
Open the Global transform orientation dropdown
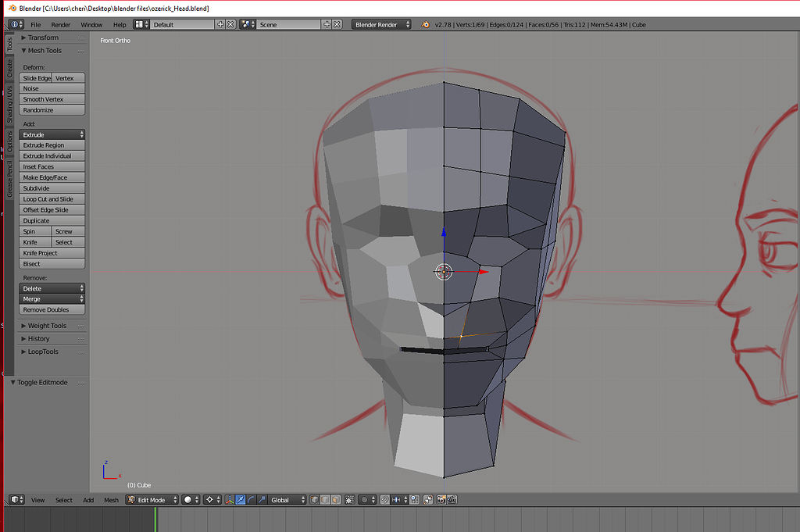pos(287,500)
